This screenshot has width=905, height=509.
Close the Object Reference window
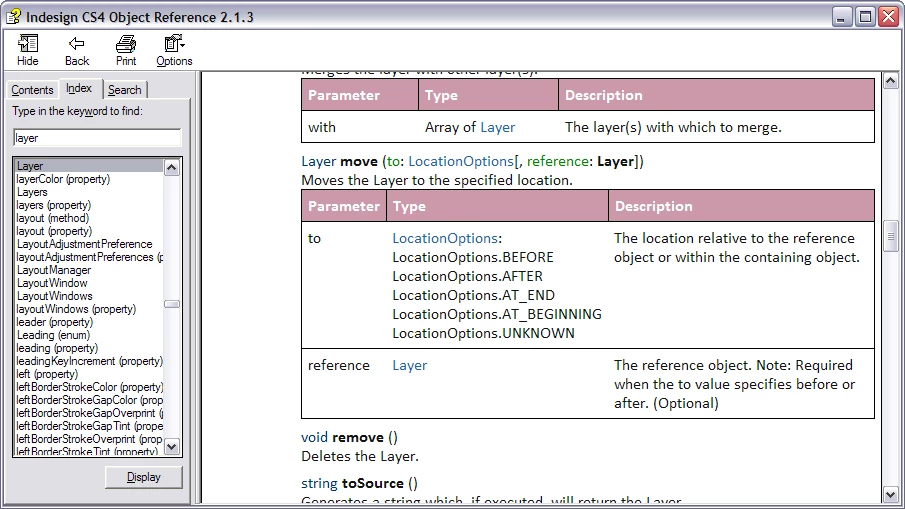pyautogui.click(x=888, y=17)
